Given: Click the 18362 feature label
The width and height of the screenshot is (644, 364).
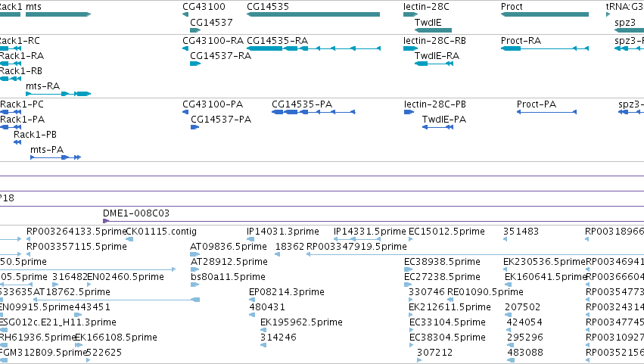Looking at the screenshot, I should pyautogui.click(x=290, y=247).
